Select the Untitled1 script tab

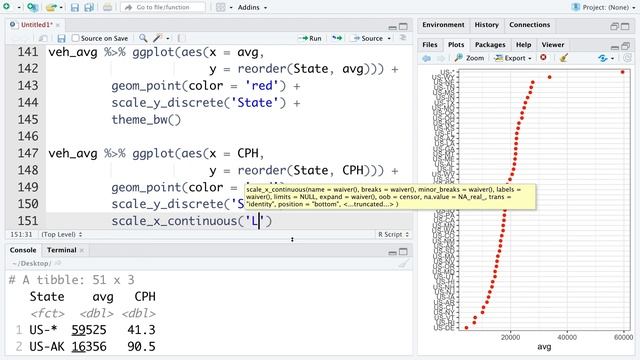pos(36,25)
